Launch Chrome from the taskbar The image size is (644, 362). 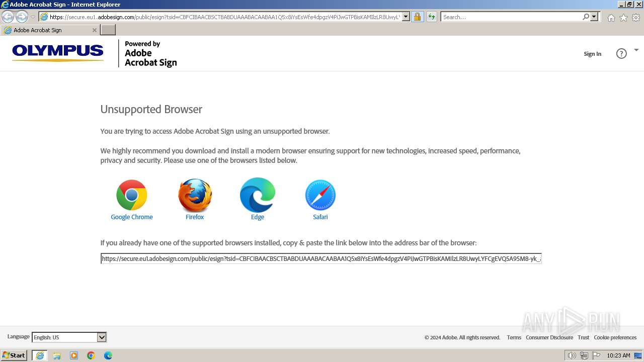point(91,355)
